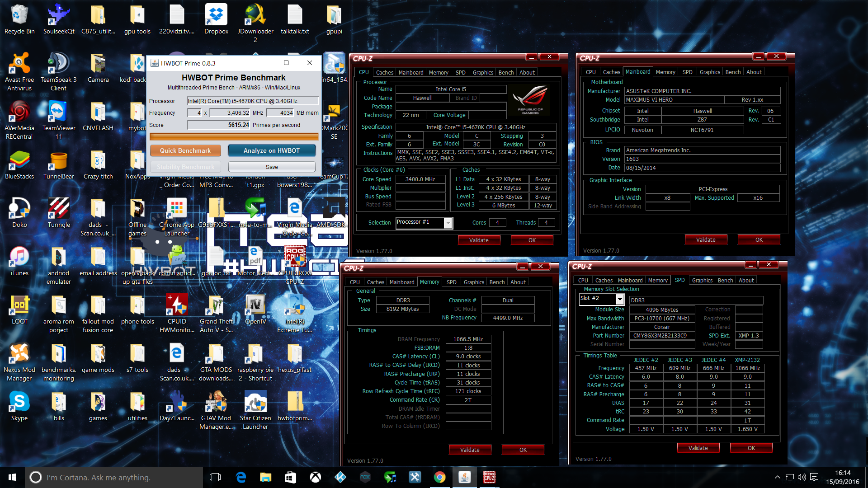Screen dimensions: 868x488
Task: Open Chrome App Launcher desktop icon
Action: pyautogui.click(x=177, y=216)
